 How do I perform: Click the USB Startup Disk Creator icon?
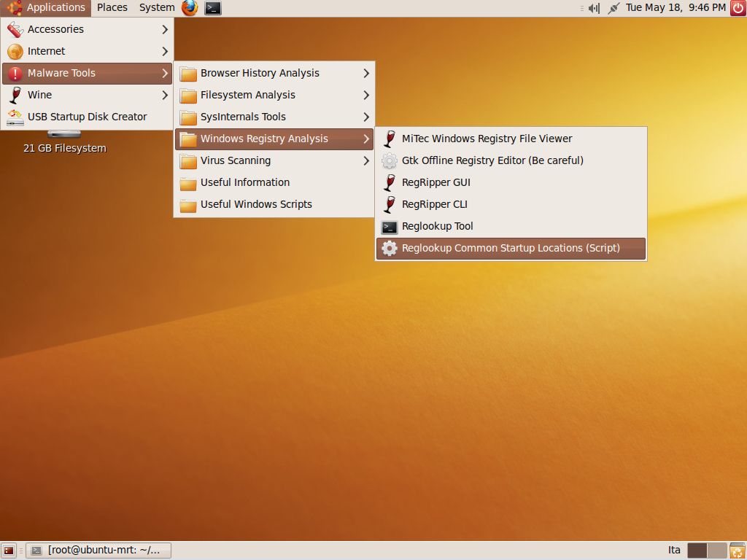coord(15,117)
